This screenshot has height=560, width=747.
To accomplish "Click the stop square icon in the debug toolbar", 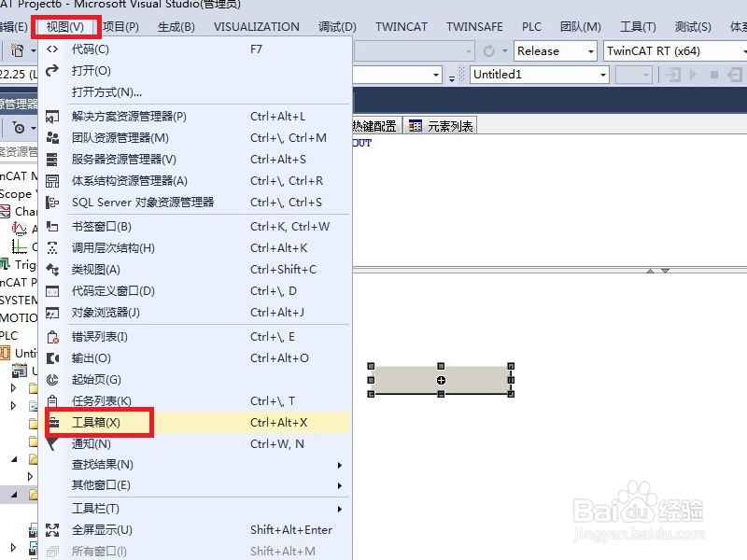I will tap(713, 75).
